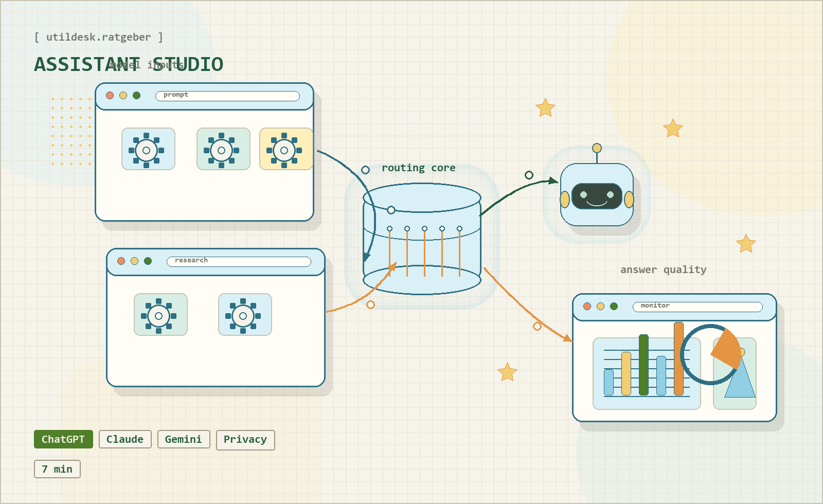823x504 pixels.
Task: Select the ChatGPT tag
Action: pos(63,439)
